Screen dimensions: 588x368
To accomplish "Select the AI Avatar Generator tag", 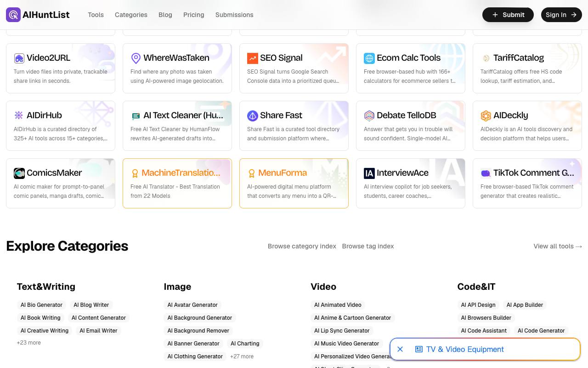I will pos(192,305).
